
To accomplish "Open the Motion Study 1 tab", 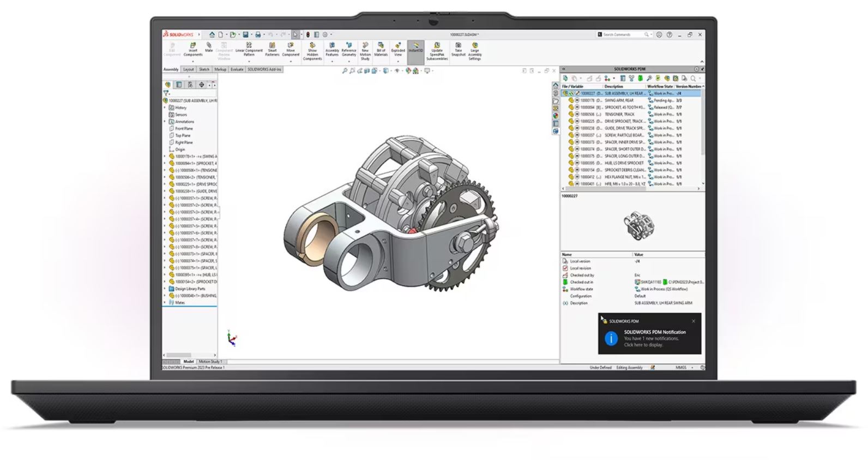I will click(210, 361).
